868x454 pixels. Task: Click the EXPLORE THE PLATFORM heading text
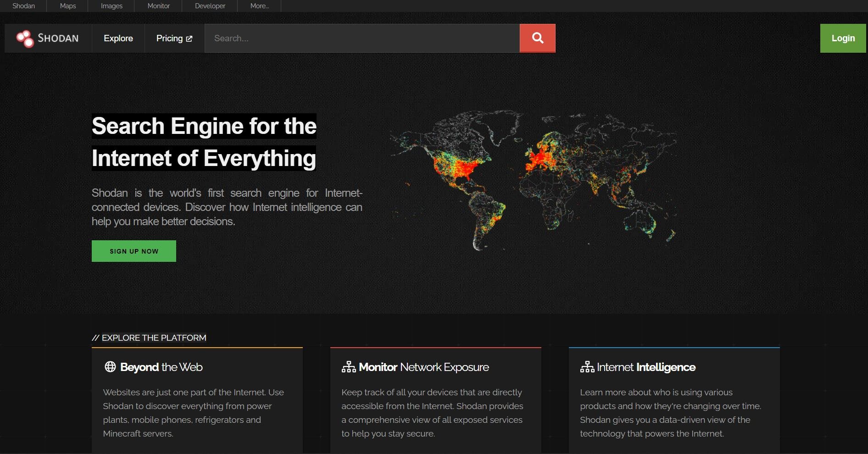154,338
